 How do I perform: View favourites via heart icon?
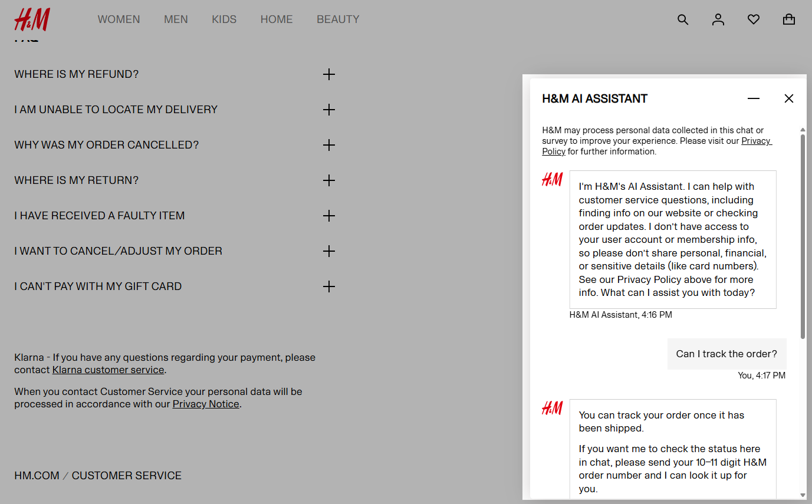click(x=754, y=19)
